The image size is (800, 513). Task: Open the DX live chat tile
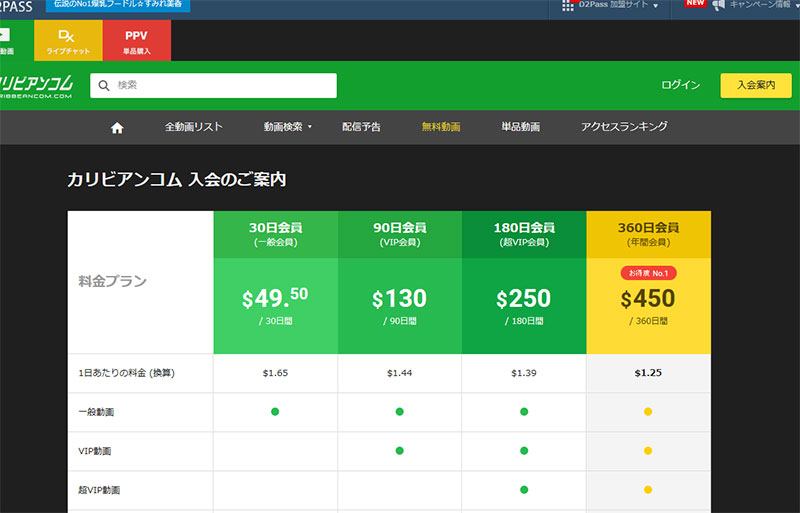coord(68,40)
